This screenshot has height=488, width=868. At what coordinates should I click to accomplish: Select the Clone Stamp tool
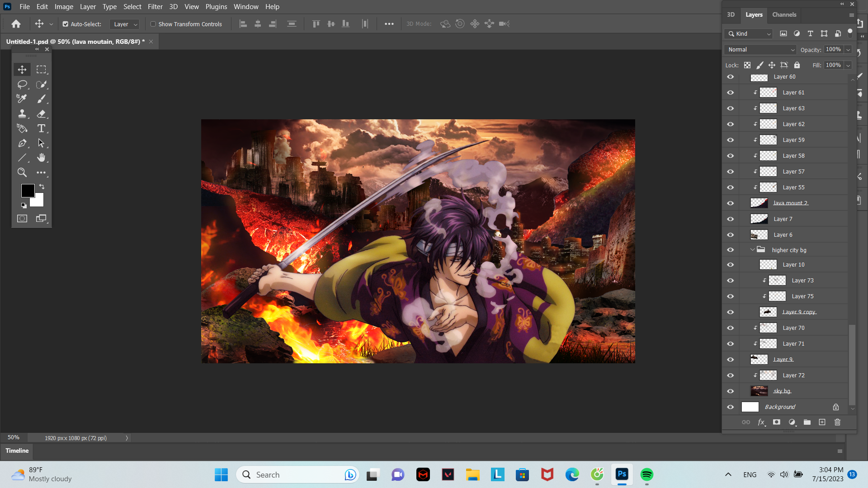pos(22,113)
